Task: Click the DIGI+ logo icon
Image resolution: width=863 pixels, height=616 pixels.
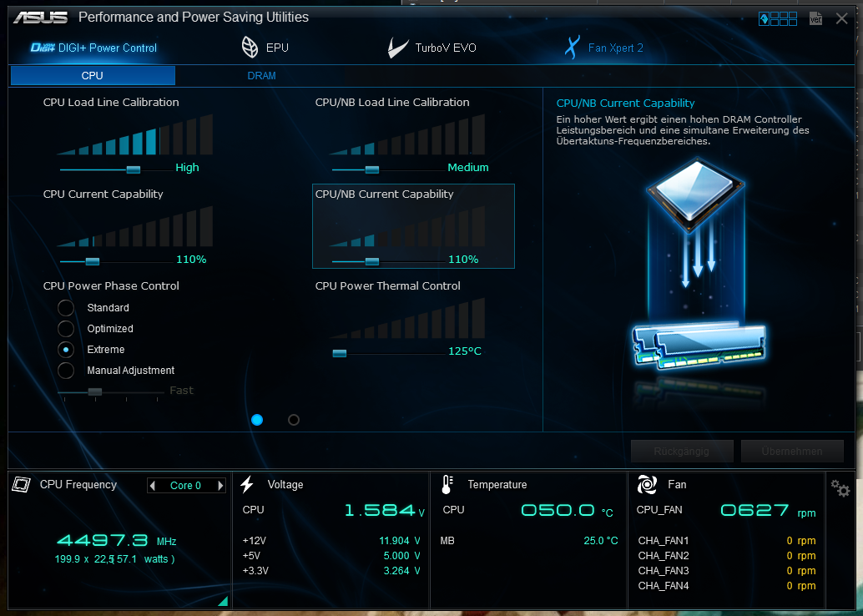Action: [x=43, y=48]
